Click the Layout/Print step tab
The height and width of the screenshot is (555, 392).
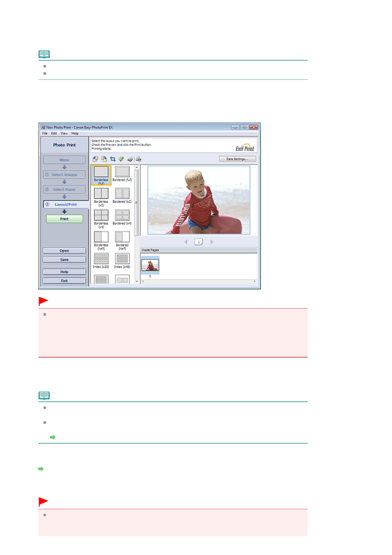(x=66, y=204)
